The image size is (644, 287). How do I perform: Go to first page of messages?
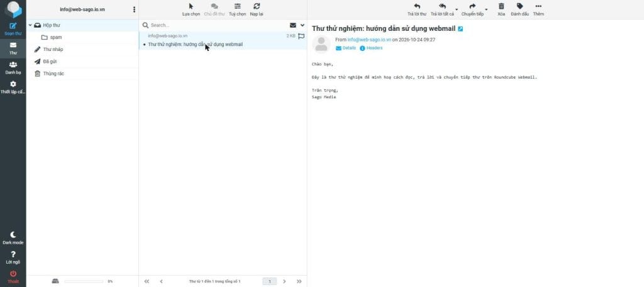(147, 281)
